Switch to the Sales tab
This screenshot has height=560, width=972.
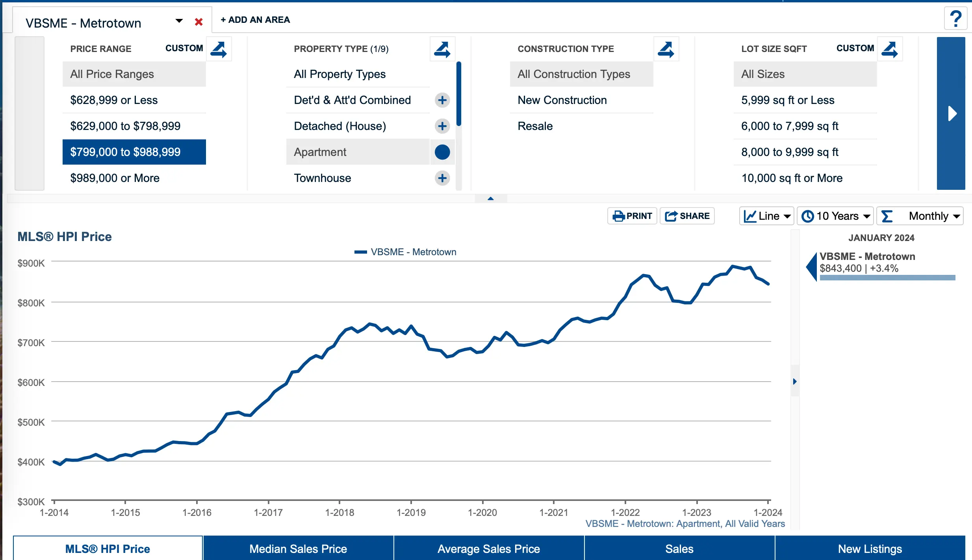[x=679, y=549]
